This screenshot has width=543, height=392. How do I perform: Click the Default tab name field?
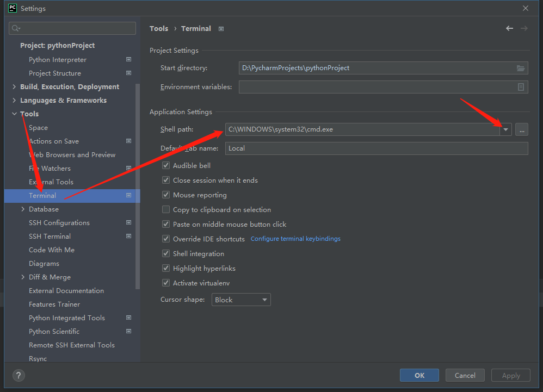(377, 148)
